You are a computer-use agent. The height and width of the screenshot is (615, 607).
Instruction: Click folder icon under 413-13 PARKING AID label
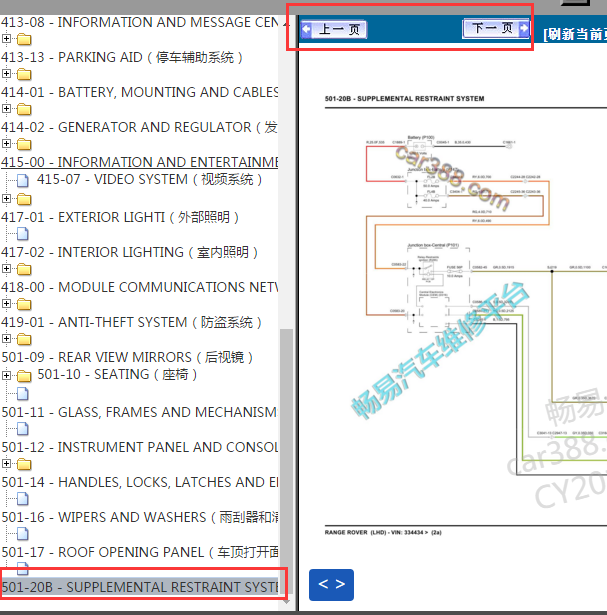pos(24,74)
